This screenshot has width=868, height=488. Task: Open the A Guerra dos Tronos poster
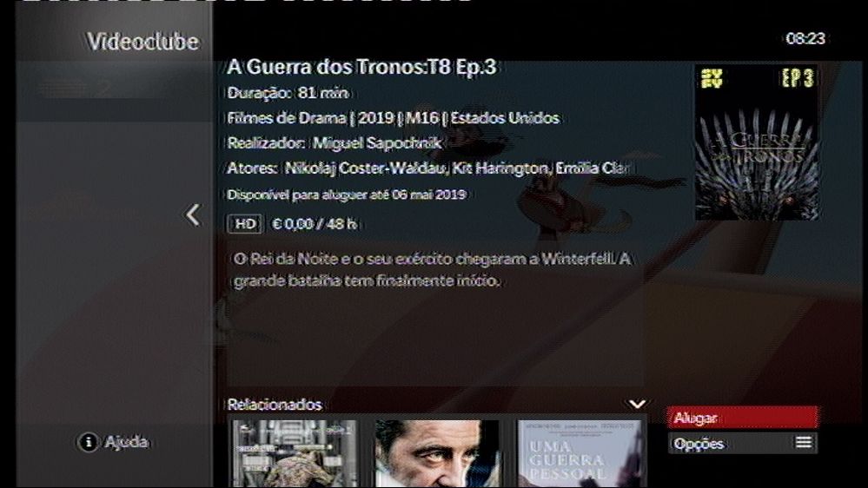[x=757, y=142]
